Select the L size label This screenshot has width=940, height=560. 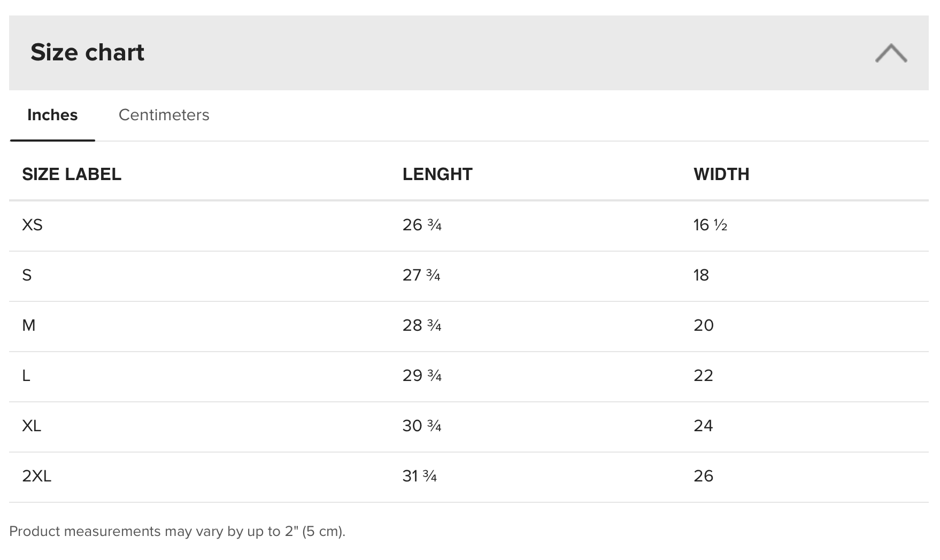click(x=26, y=376)
